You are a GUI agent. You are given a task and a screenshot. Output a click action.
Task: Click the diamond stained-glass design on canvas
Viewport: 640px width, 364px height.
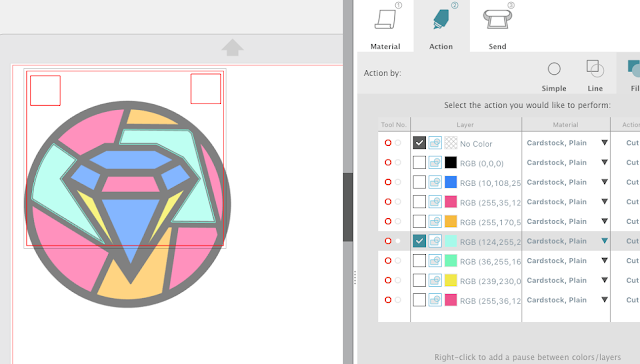(128, 204)
